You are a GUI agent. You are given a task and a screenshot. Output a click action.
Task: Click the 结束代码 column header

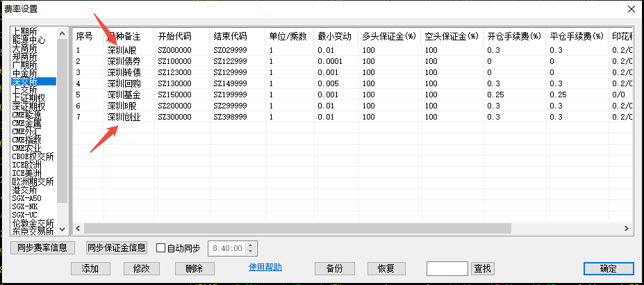pos(238,37)
